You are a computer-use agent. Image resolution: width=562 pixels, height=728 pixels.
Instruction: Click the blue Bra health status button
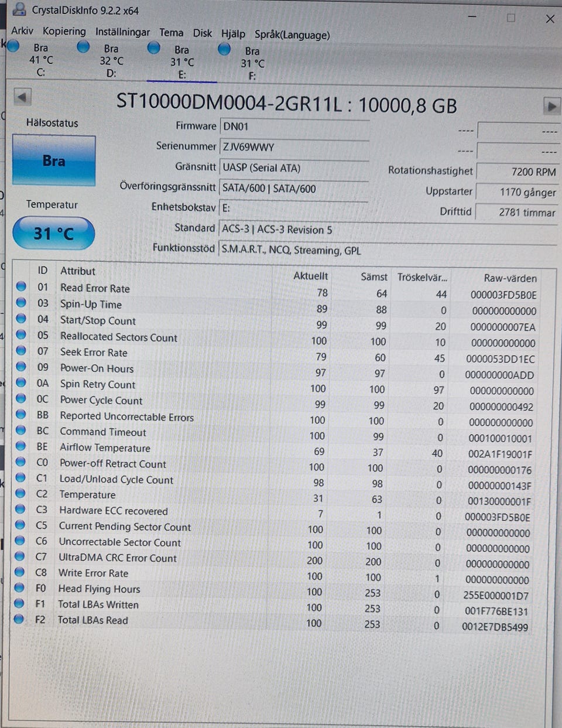pyautogui.click(x=54, y=160)
